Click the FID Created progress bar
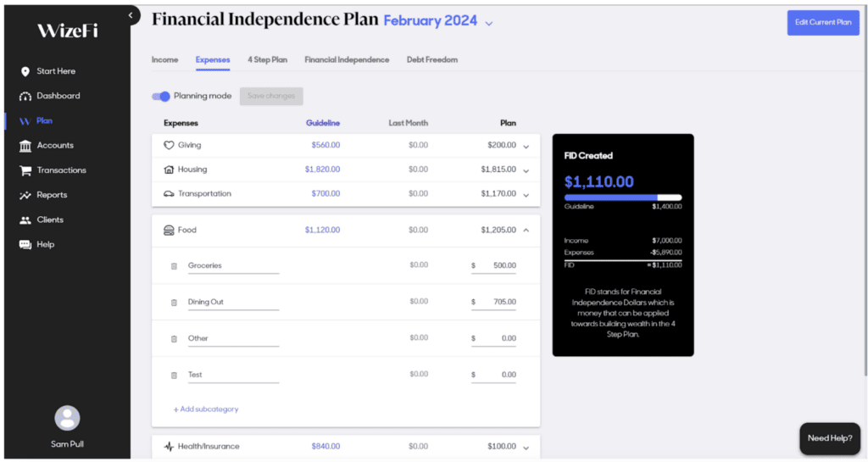 coord(622,198)
